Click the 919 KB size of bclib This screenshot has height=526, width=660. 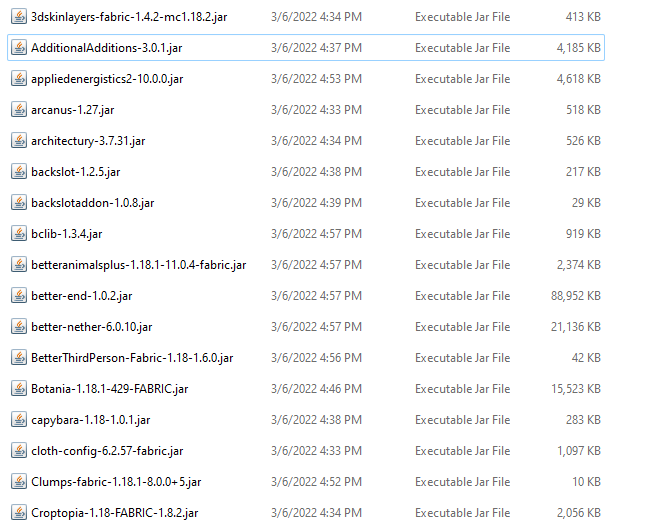583,234
